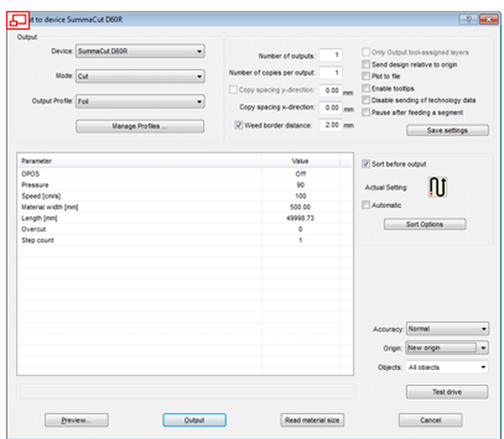Select the Pressure parameter row
504x439 pixels.
coord(185,185)
